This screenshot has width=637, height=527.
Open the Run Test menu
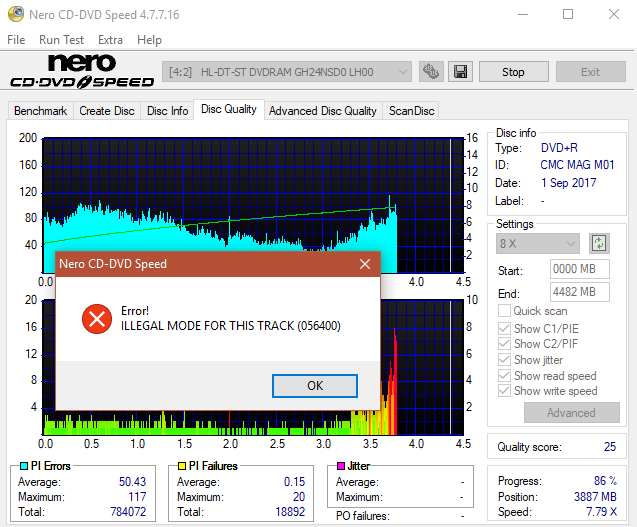pos(61,40)
